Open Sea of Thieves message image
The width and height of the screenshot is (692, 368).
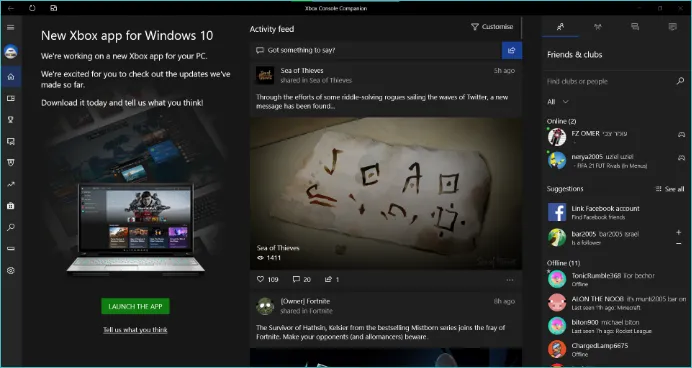point(386,193)
